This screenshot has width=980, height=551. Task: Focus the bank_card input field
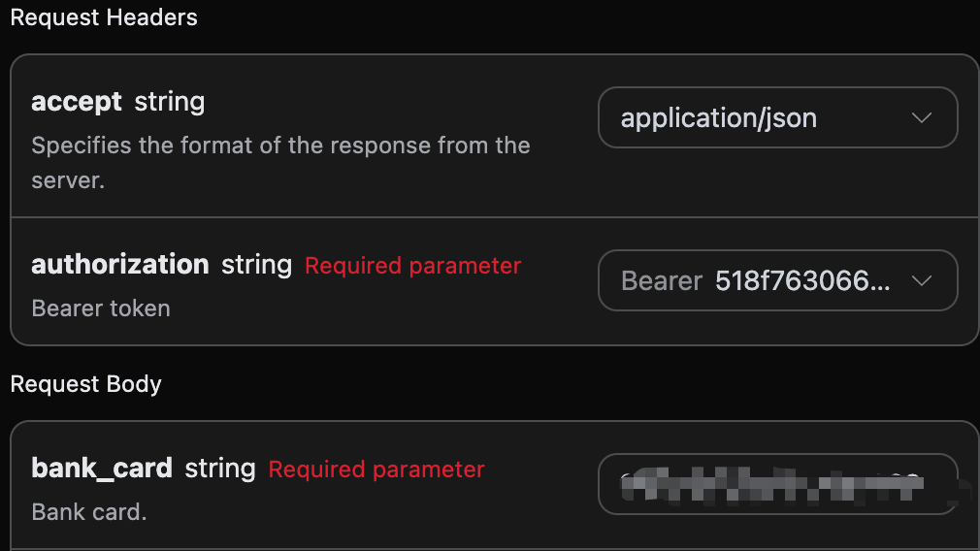click(777, 483)
